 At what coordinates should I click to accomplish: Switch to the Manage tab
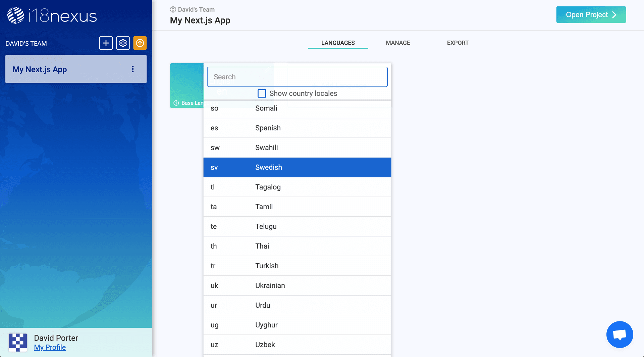(x=398, y=43)
